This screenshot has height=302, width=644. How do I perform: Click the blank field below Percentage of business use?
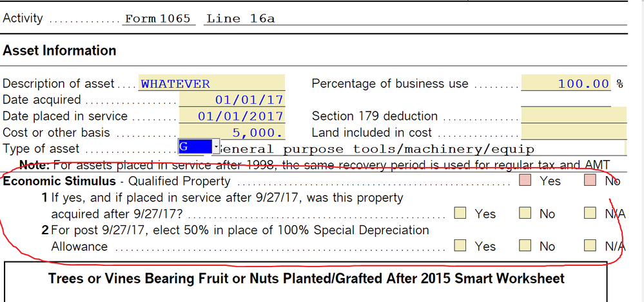click(566, 100)
